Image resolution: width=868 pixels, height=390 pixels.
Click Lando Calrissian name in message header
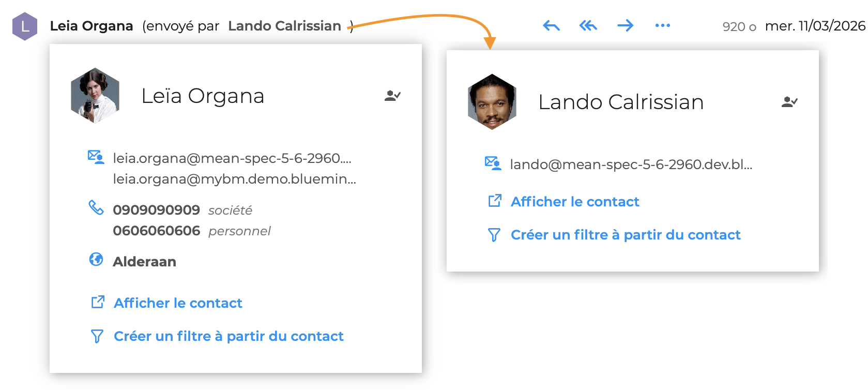click(284, 26)
